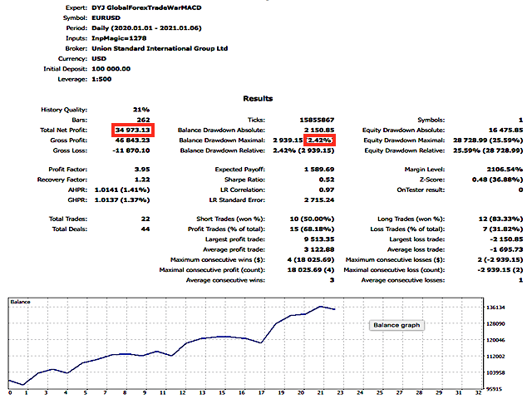Select Maximum consecutive wins 4 (18 025.69)

click(x=311, y=259)
